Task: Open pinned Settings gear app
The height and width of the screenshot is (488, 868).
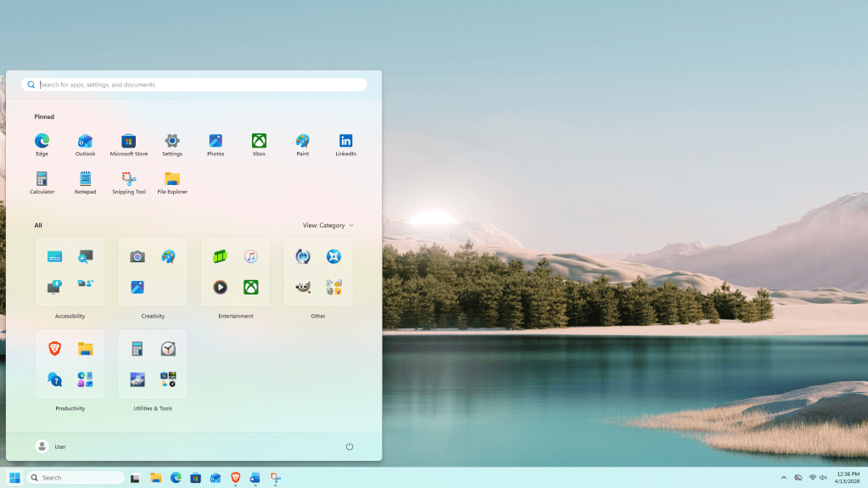Action: (x=172, y=145)
